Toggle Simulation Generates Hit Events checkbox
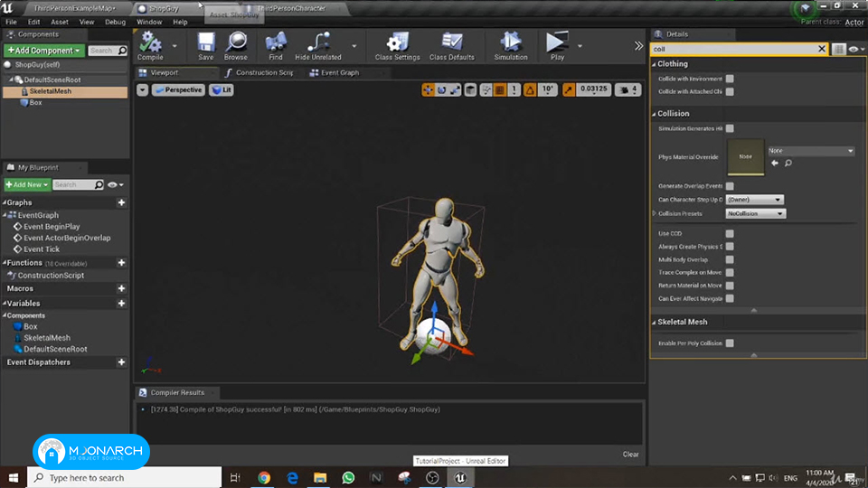 tap(730, 128)
